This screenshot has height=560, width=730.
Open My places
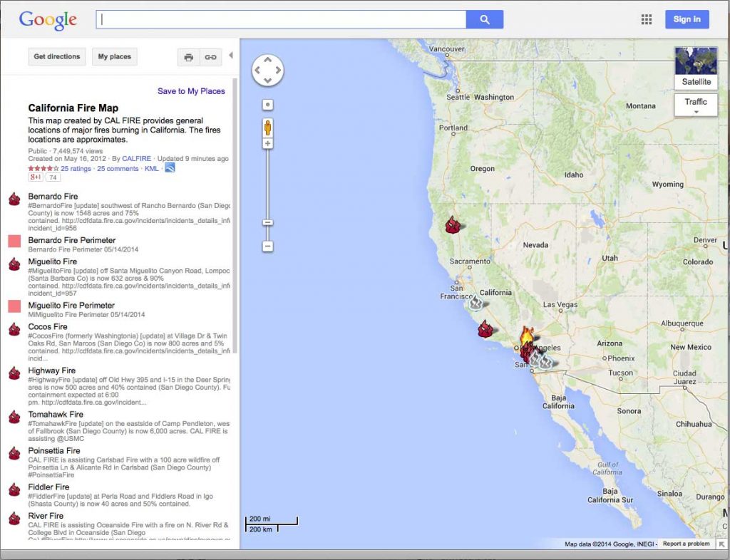115,57
